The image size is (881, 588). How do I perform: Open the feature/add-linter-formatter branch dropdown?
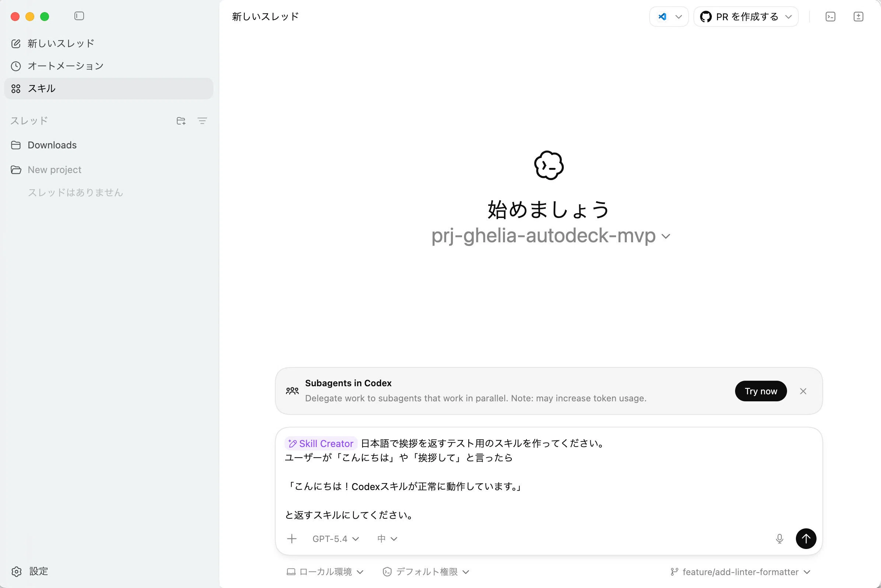click(740, 572)
